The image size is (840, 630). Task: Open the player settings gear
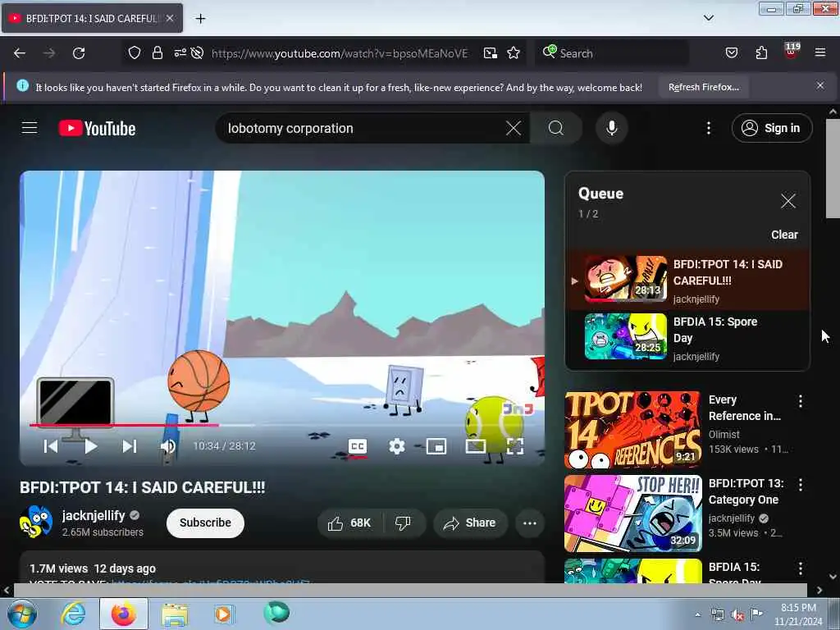click(x=396, y=446)
